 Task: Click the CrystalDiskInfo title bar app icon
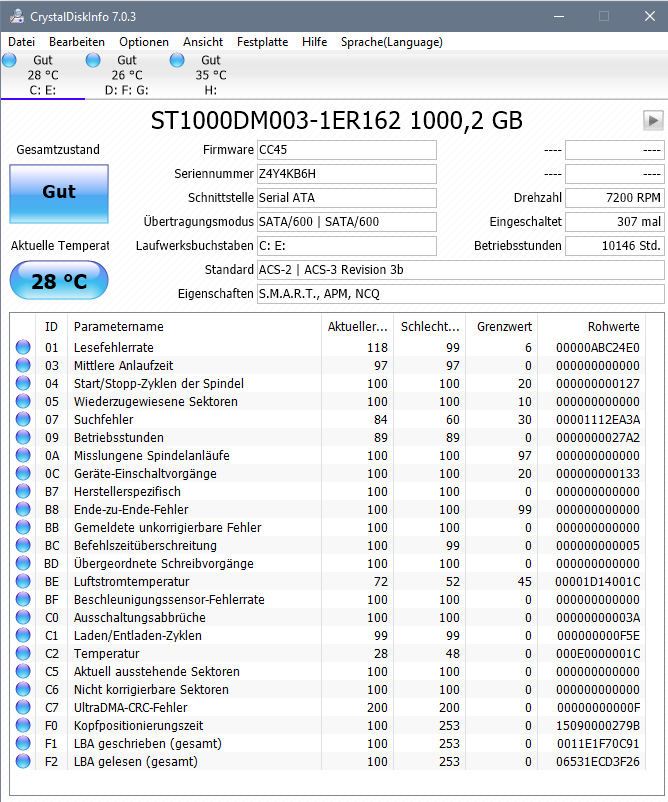coord(17,16)
